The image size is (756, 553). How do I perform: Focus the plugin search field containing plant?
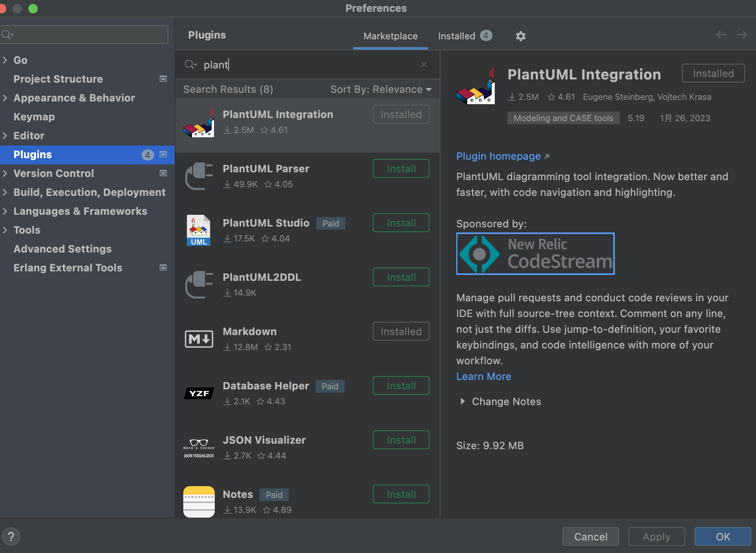point(307,65)
